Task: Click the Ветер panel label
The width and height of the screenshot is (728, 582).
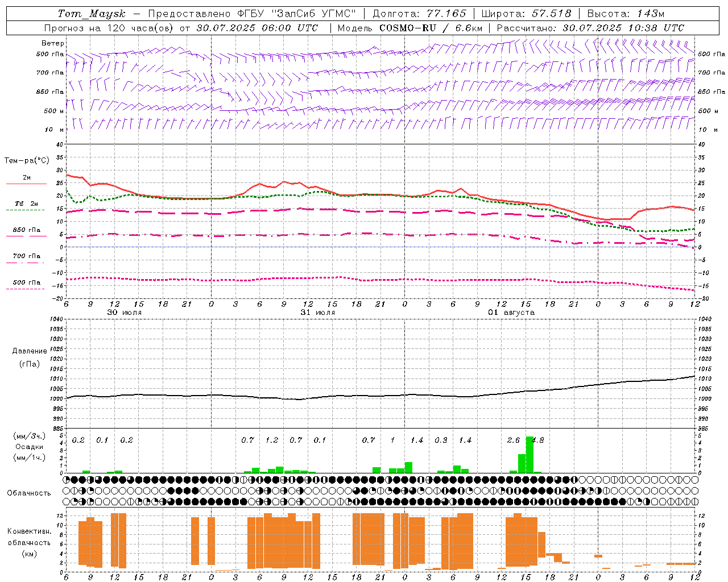Action: point(53,43)
